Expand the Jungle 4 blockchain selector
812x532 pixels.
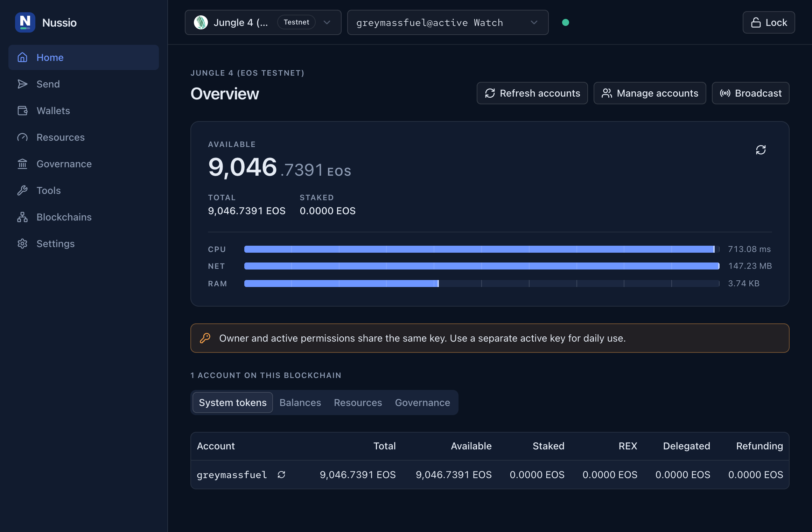coord(263,22)
